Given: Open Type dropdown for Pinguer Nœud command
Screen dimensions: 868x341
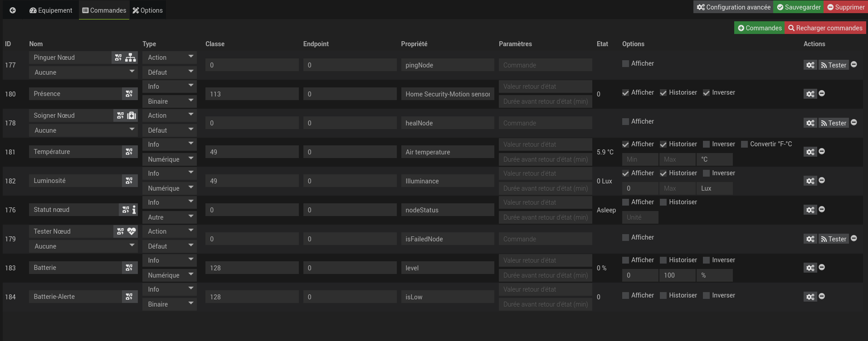Looking at the screenshot, I should coord(169,58).
